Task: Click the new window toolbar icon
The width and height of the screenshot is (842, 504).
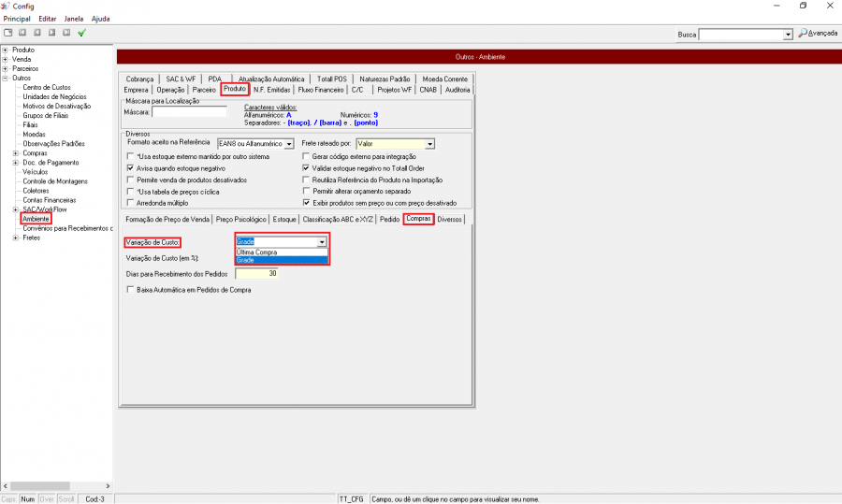Action: point(7,33)
